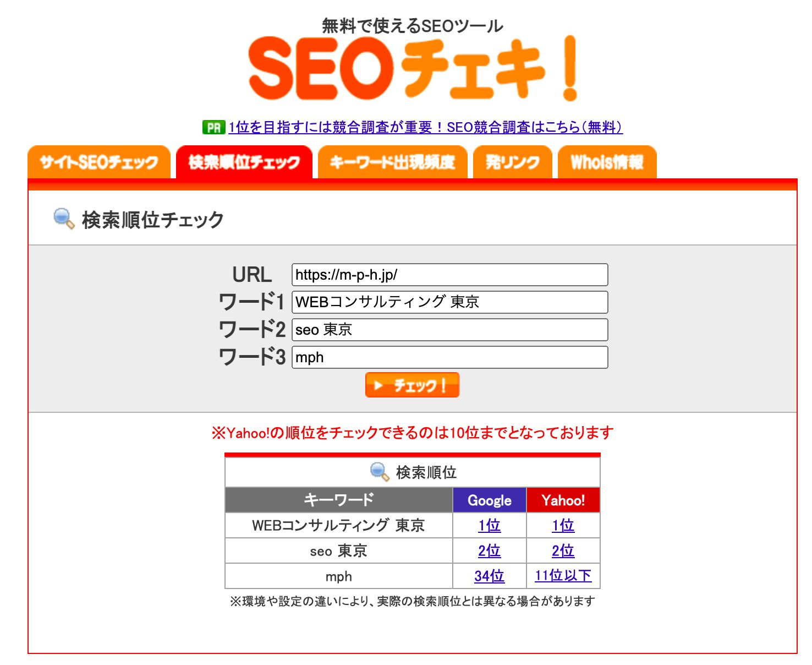The height and width of the screenshot is (665, 812).
Task: Click the 検索順位 table title
Action: [x=426, y=472]
